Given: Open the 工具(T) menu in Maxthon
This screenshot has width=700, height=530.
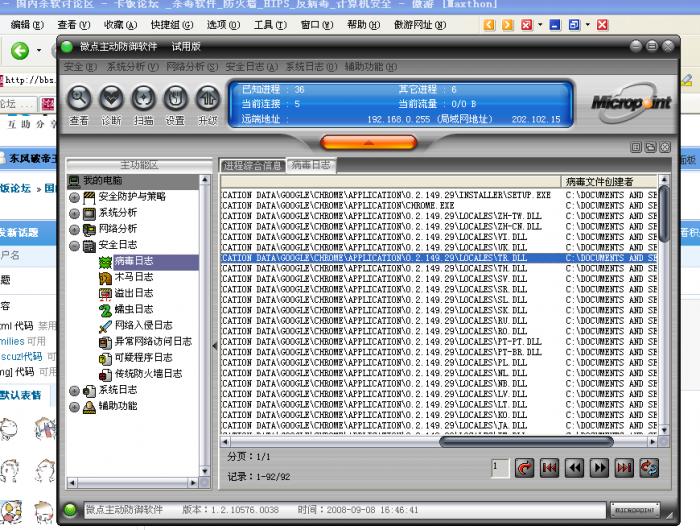Looking at the screenshot, I should 270,25.
